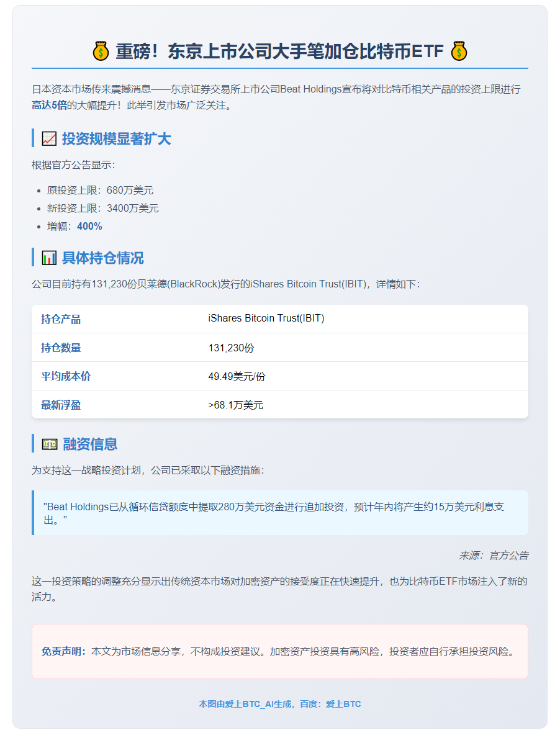This screenshot has height=748, width=560.
Task: Click the blockquote about Beat Holdings循环信贷额度
Action: coord(280,513)
